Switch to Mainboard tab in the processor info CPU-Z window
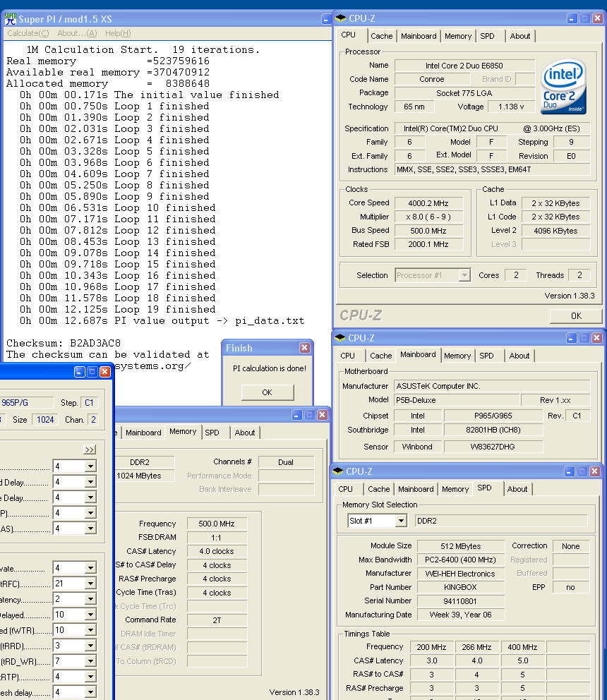The image size is (607, 700). click(419, 36)
